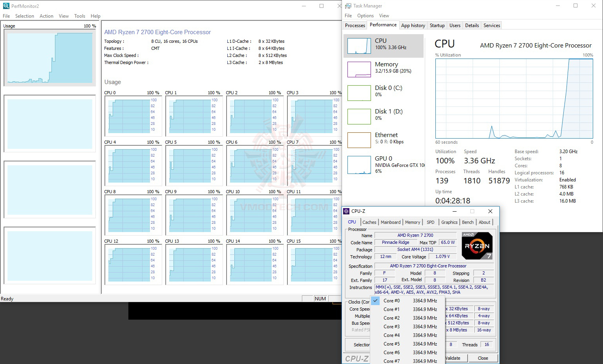Click the PerfMonitor2 title bar app icon
The width and height of the screenshot is (603, 364).
(6, 6)
